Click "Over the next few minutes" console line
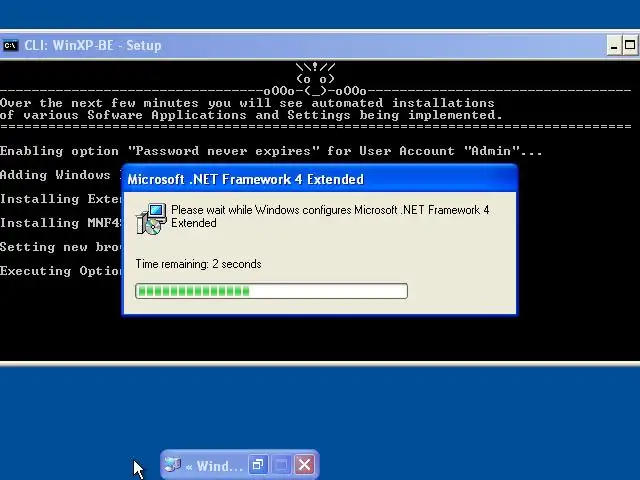640x480 pixels. tap(247, 103)
